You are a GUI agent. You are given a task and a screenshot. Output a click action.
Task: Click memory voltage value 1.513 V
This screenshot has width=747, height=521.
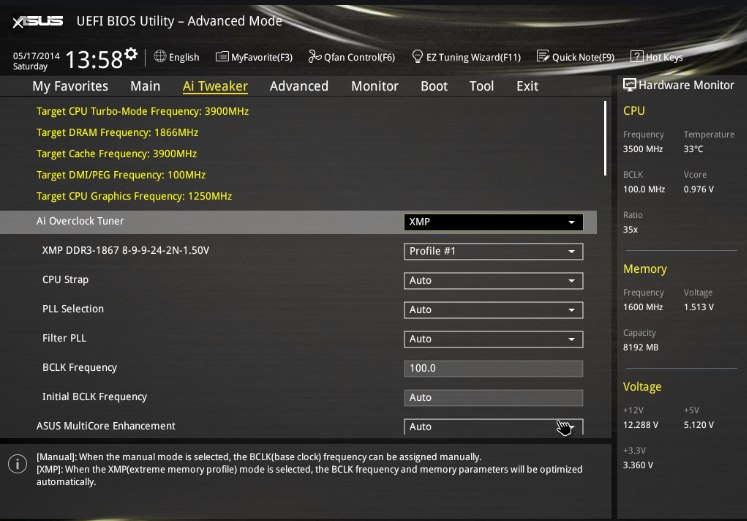699,307
